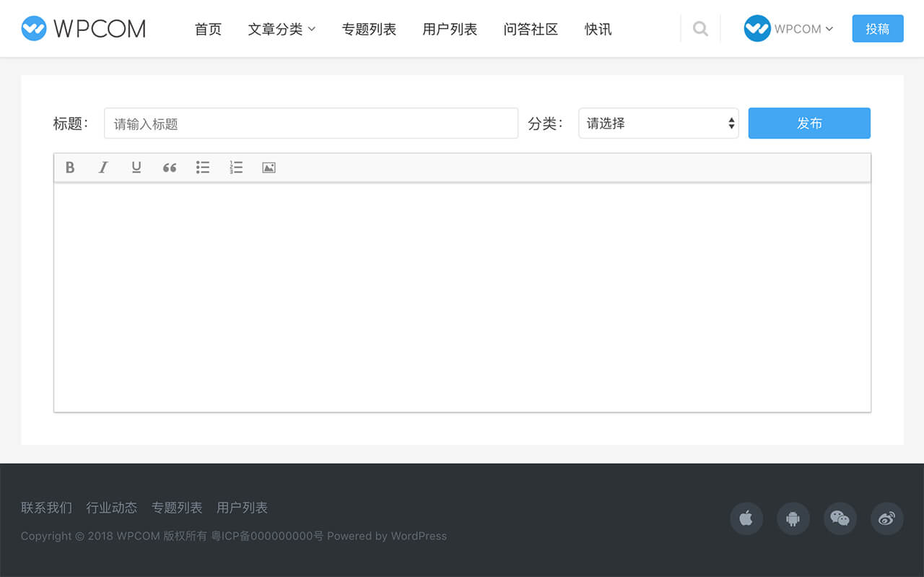
Task: Toggle italic formatting in editor toolbar
Action: pos(103,168)
